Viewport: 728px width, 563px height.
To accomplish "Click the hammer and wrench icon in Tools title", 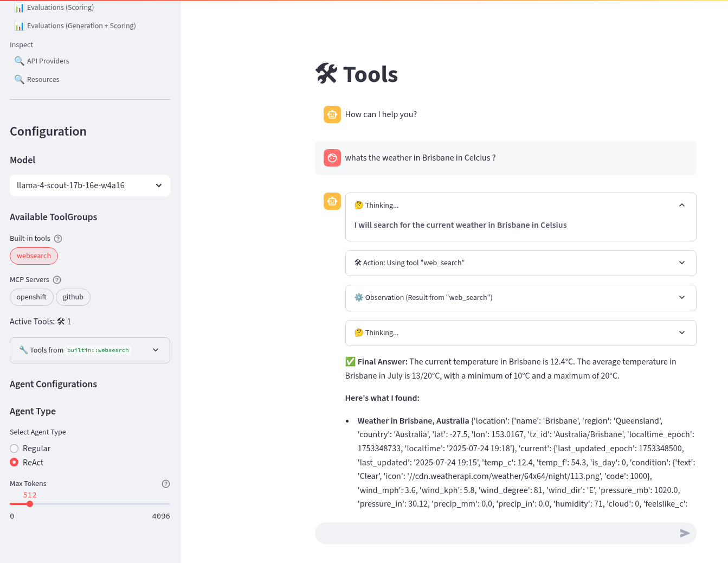I will coord(326,74).
